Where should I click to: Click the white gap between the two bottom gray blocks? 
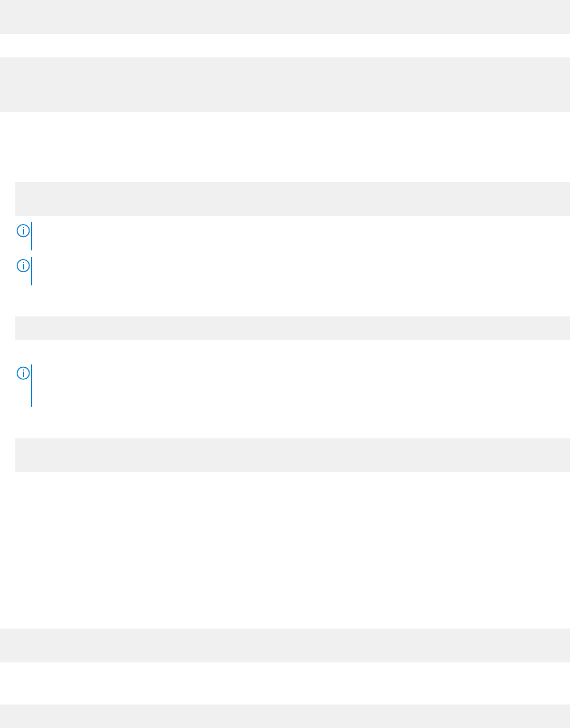coord(285,683)
